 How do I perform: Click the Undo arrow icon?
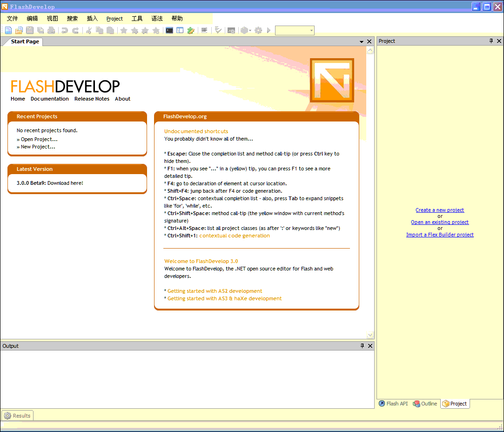click(x=64, y=30)
